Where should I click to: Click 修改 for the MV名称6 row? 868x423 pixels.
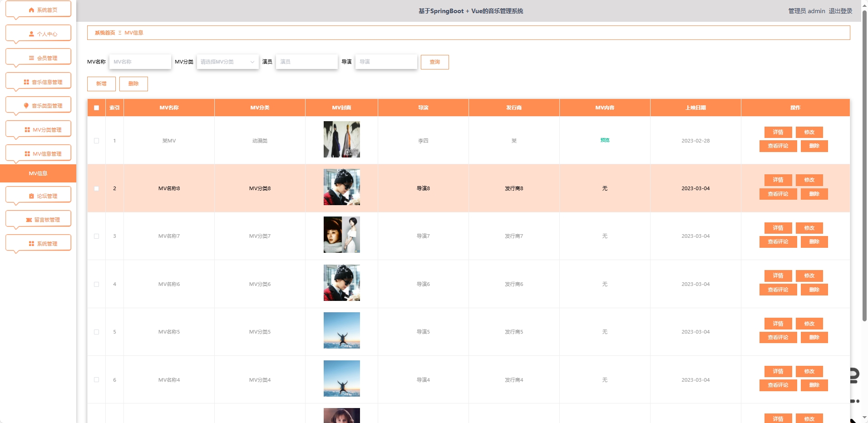(x=809, y=275)
